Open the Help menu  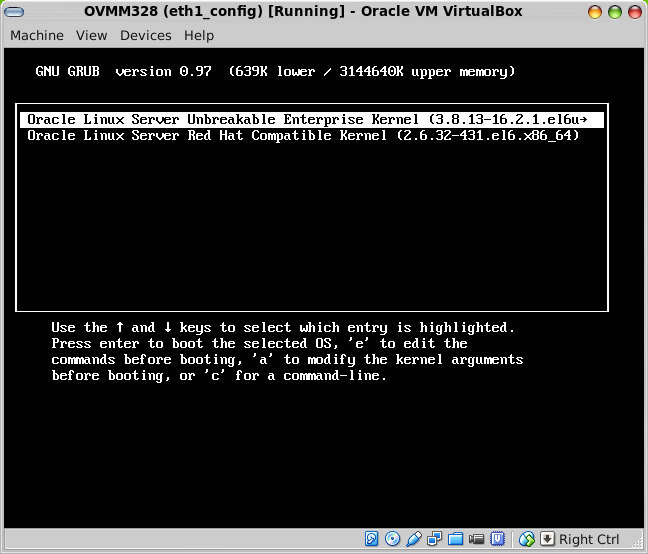coord(199,36)
